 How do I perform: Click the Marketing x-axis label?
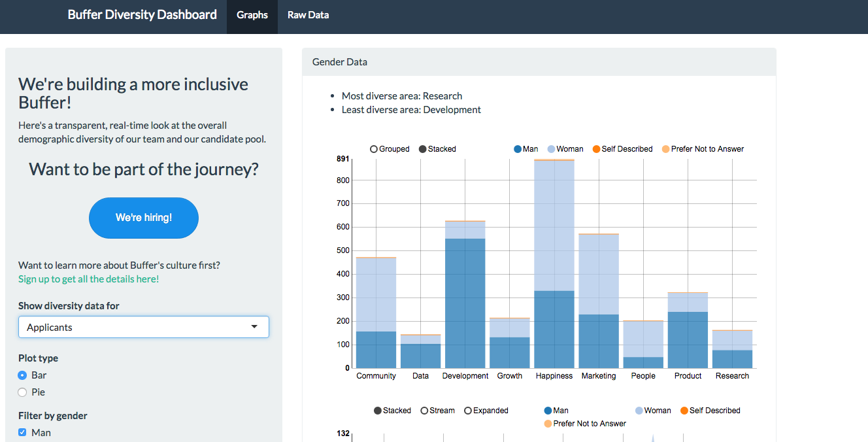point(599,376)
